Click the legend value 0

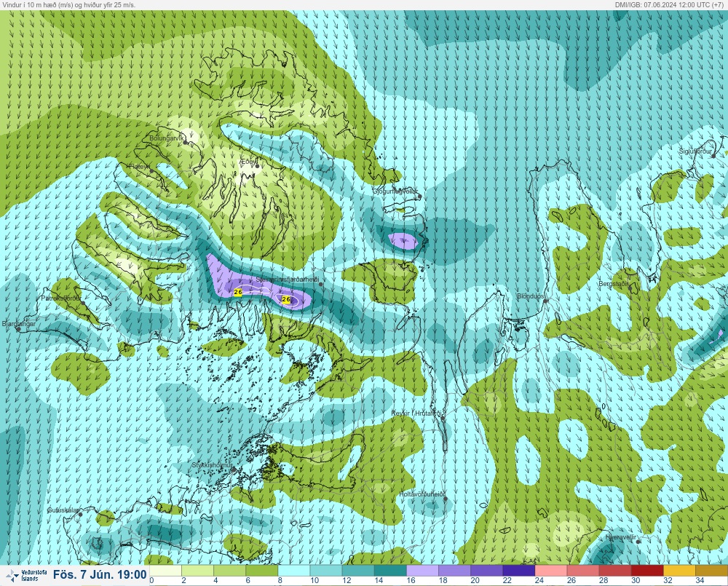tap(152, 580)
